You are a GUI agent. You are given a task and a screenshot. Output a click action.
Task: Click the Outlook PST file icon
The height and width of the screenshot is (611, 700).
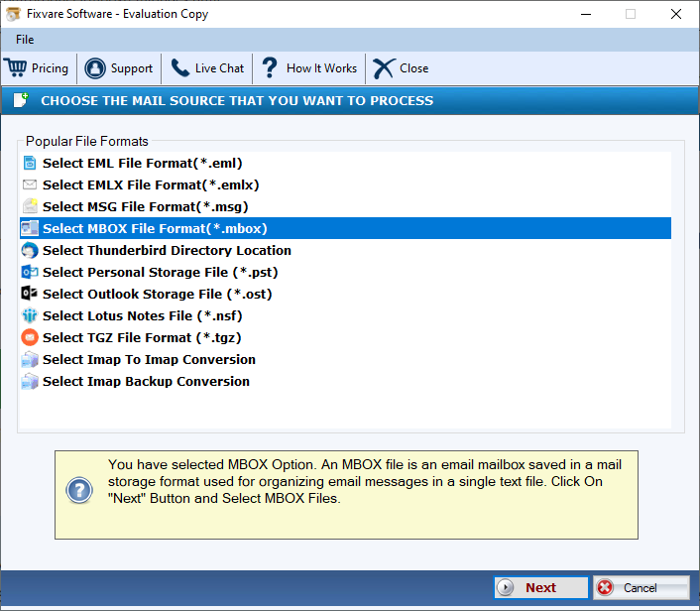pos(30,272)
